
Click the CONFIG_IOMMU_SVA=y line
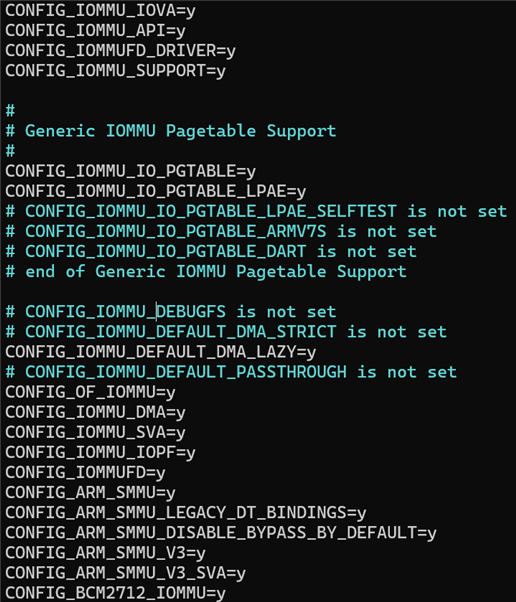coord(95,432)
